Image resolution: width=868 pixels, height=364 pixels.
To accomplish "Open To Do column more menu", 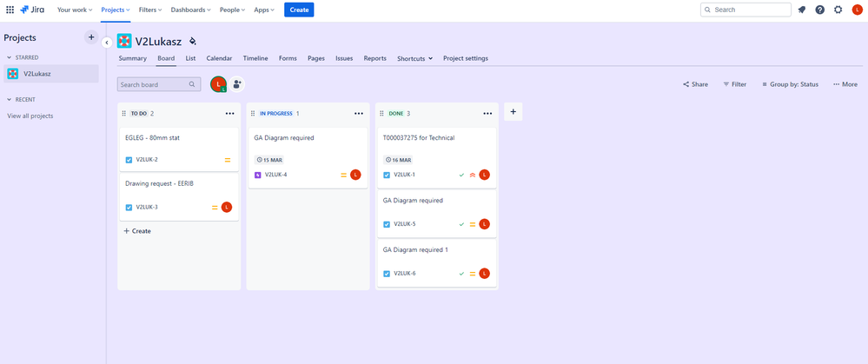I will (229, 114).
